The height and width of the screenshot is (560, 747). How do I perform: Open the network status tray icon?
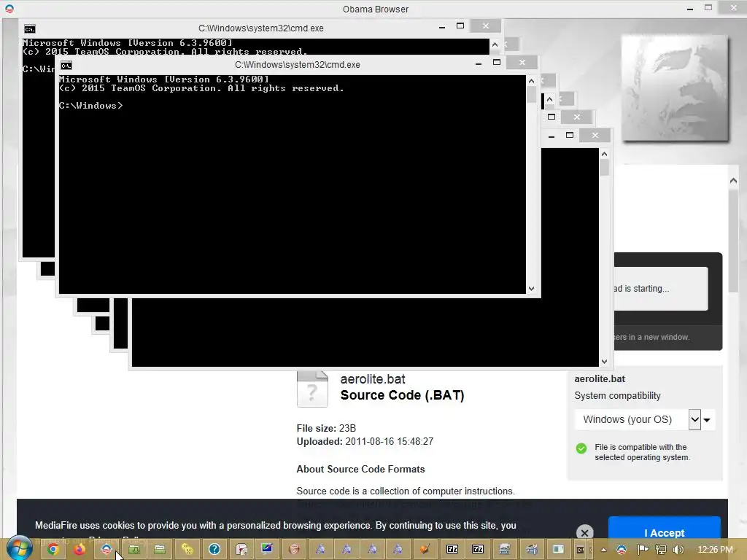pyautogui.click(x=661, y=550)
